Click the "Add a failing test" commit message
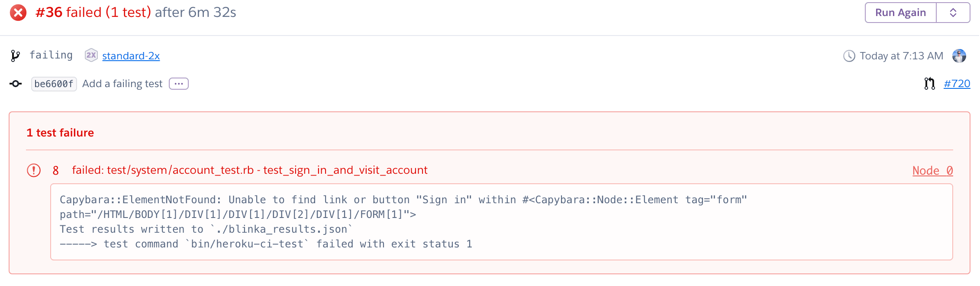The width and height of the screenshot is (980, 286). point(122,83)
